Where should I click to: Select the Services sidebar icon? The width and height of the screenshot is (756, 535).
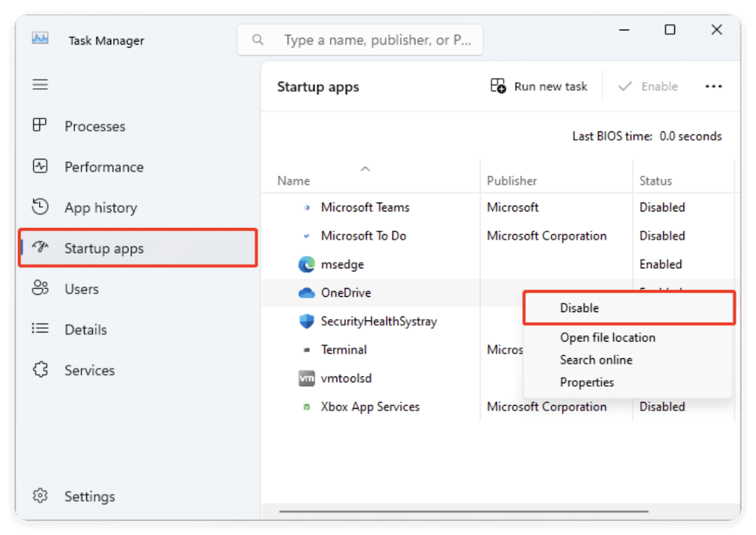[x=40, y=370]
